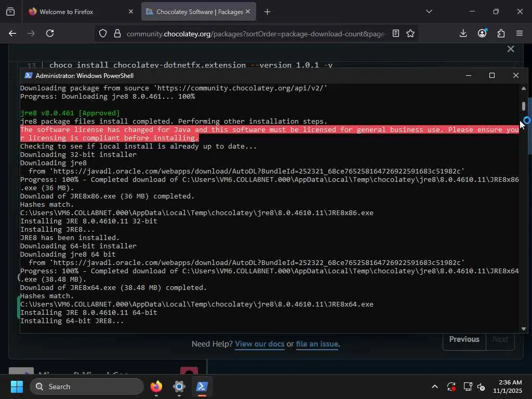
Task: Click the taskbar Search box
Action: click(x=87, y=387)
